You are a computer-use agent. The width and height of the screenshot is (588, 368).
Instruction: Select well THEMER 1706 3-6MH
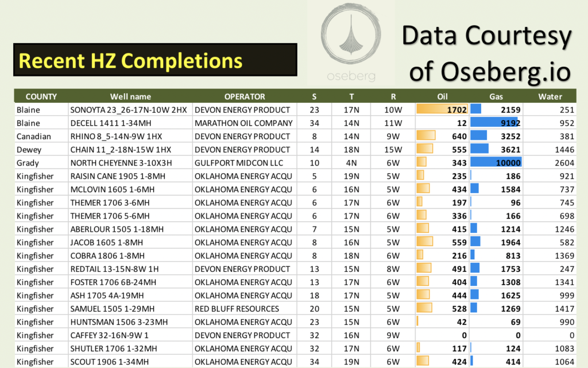[110, 202]
